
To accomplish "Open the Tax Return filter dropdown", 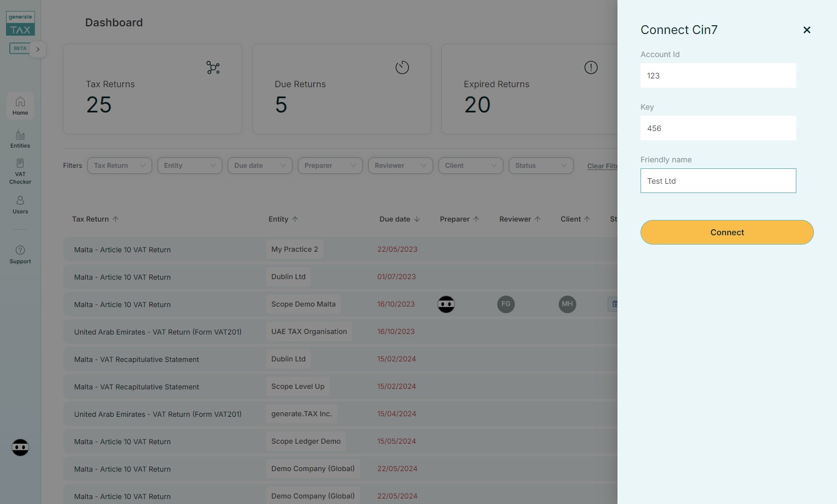I will (x=120, y=166).
